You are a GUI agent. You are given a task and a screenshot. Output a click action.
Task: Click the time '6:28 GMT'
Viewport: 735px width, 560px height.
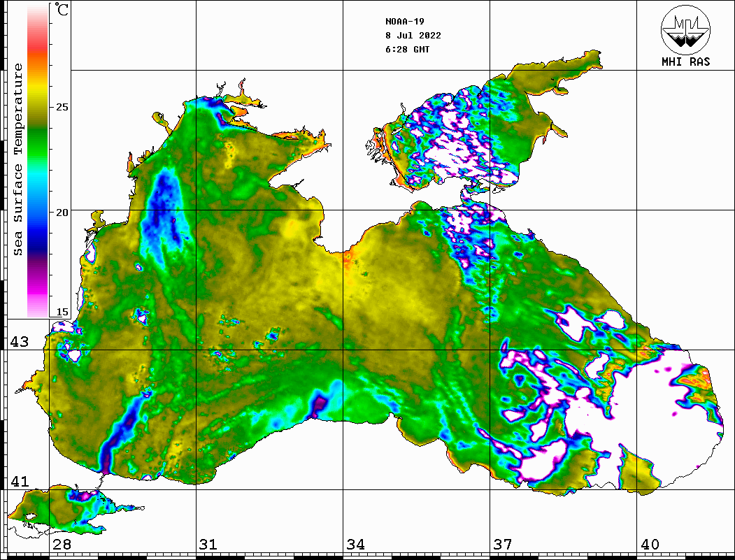(407, 50)
